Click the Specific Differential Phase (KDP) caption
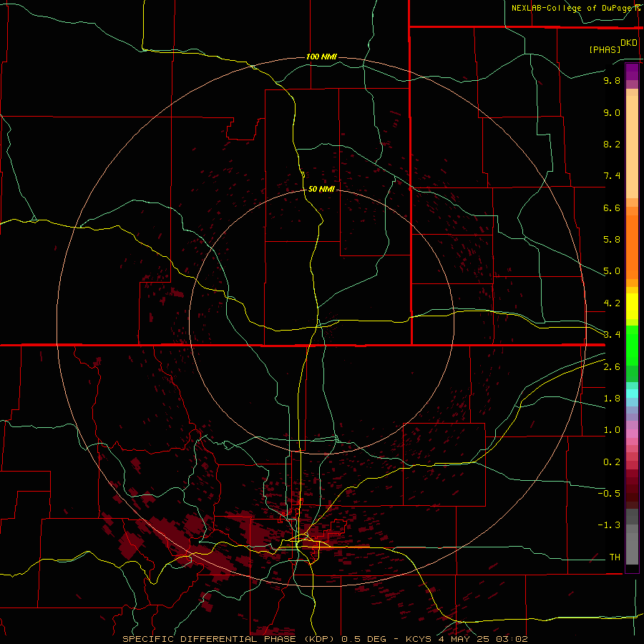Viewport: 644px width, 644px height. 325,639
